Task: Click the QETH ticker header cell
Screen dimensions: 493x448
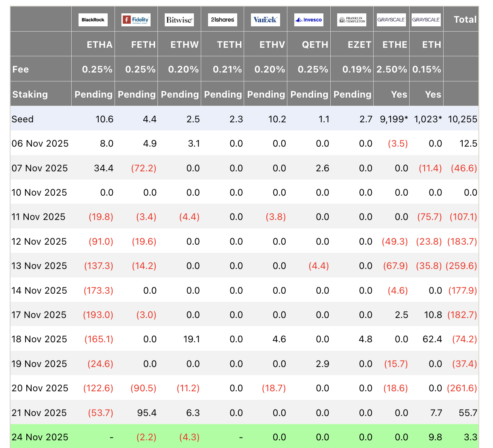Action: click(315, 45)
